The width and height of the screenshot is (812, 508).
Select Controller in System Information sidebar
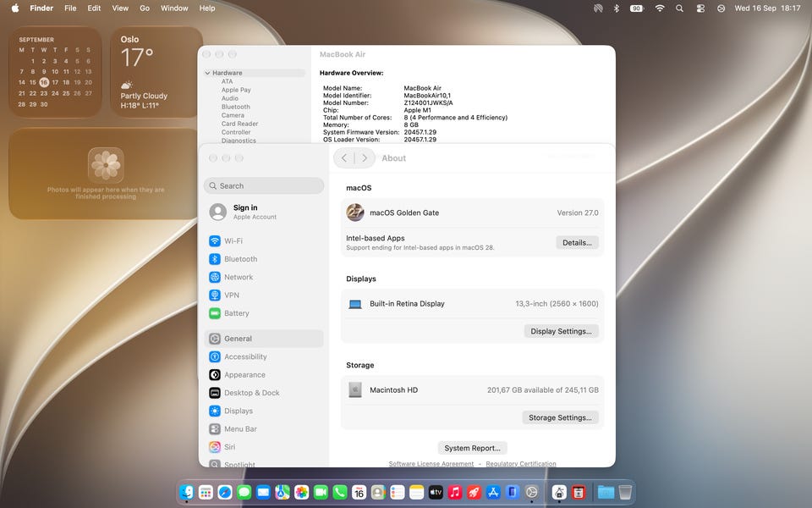point(236,132)
